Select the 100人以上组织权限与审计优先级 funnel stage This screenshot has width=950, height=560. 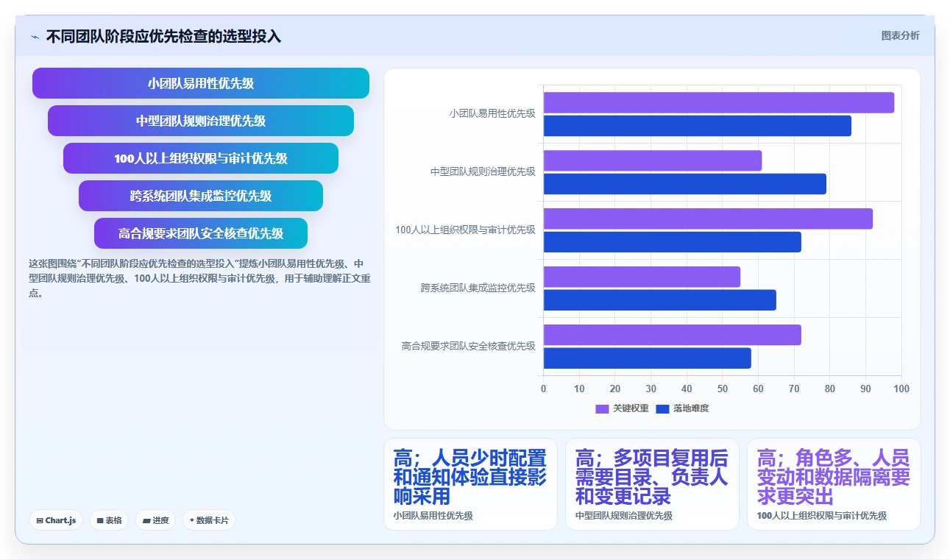click(201, 158)
